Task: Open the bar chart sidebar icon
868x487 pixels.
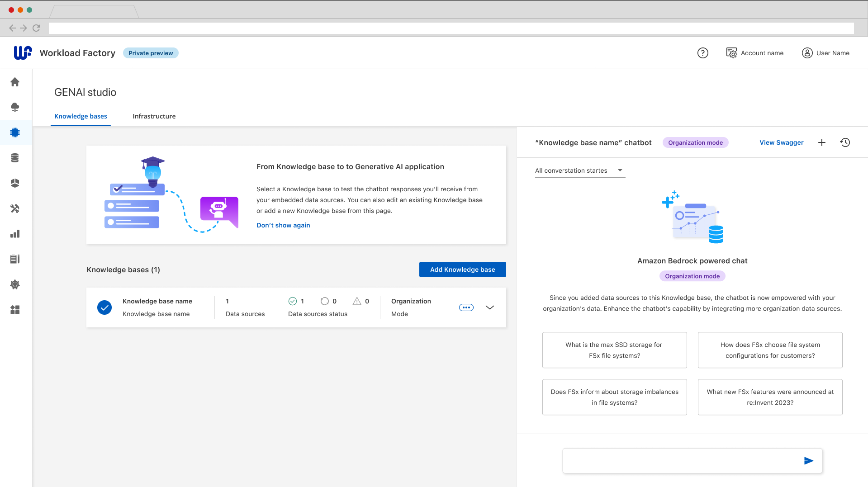Action: 15,234
